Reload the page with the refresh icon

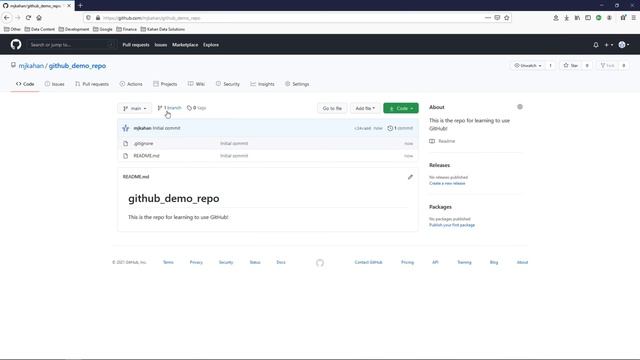pyautogui.click(x=28, y=18)
